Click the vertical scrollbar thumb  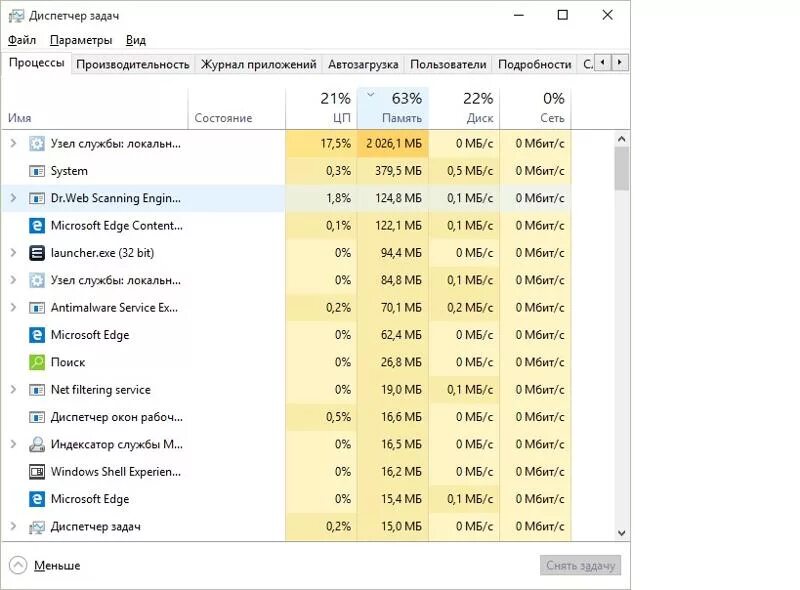621,168
